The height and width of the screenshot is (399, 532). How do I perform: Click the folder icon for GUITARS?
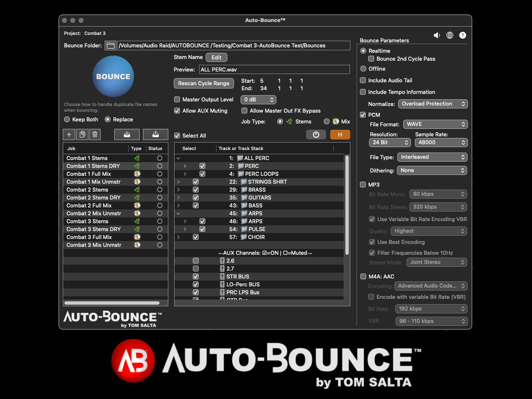click(244, 198)
